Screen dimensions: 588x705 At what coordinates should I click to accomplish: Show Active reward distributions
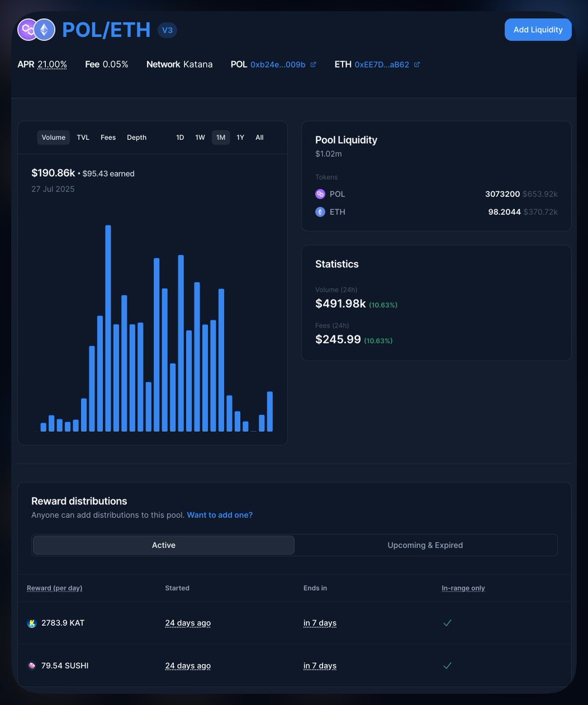(163, 545)
